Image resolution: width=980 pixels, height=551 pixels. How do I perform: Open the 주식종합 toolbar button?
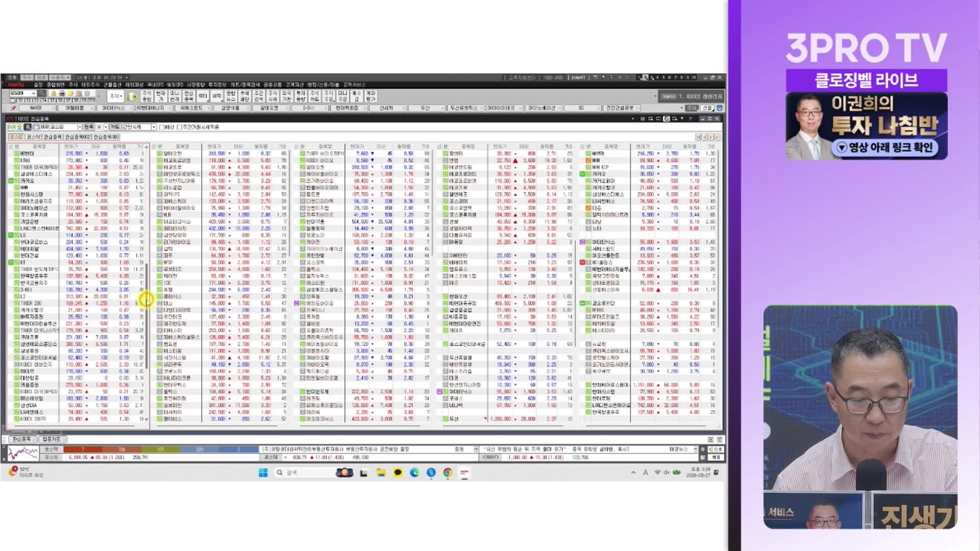click(x=147, y=96)
